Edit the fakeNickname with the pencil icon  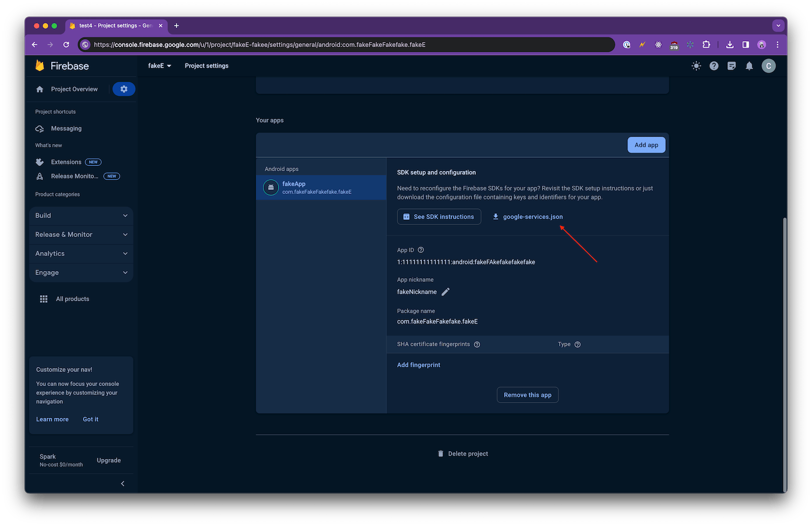click(446, 291)
